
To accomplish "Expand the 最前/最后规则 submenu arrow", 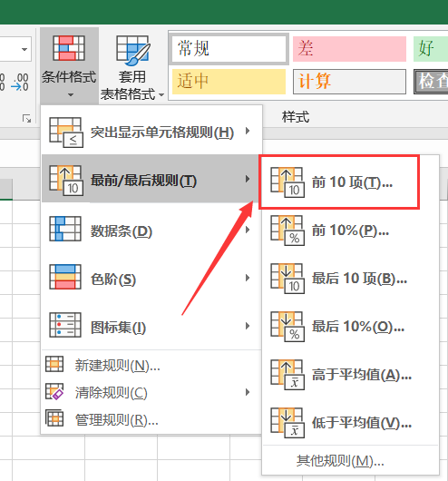I will point(248,179).
